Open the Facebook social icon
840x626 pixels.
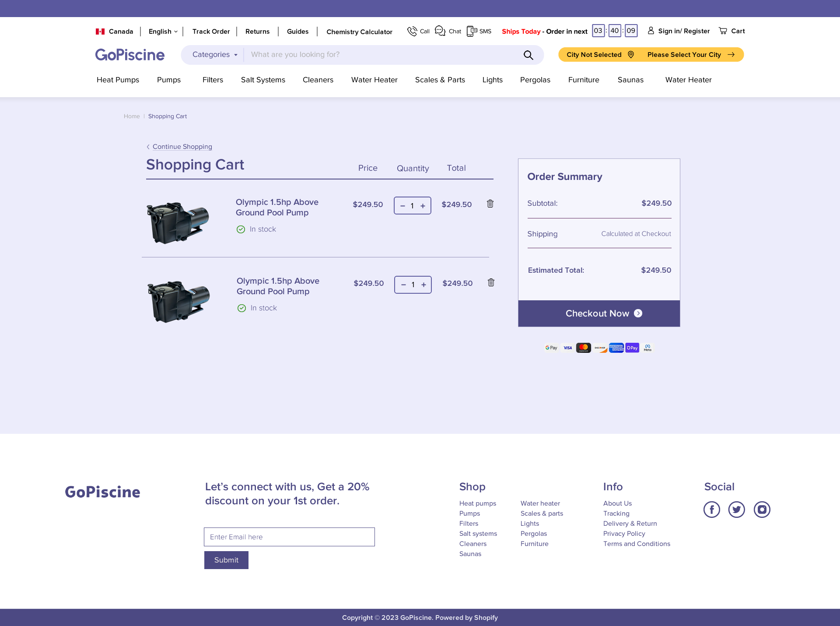[712, 510]
